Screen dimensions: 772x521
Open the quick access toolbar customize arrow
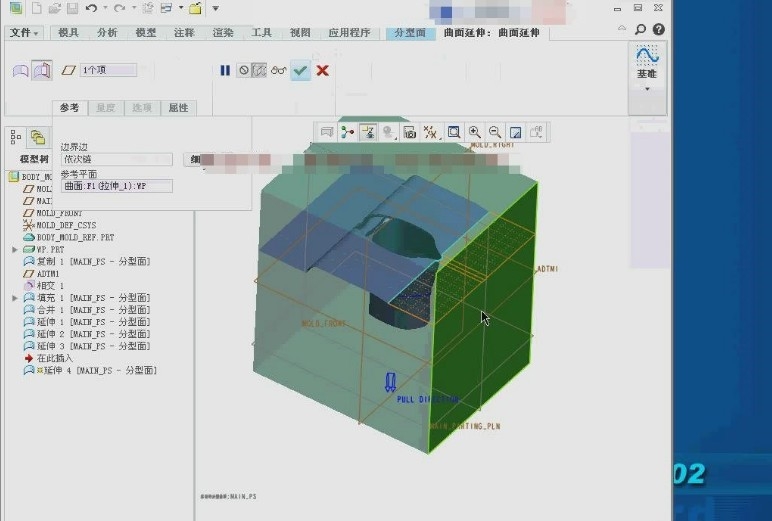(216, 8)
